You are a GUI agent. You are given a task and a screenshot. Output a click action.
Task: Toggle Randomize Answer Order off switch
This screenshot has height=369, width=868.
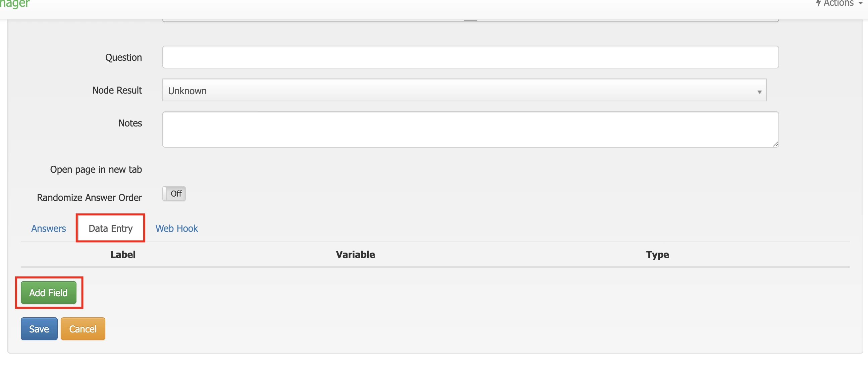(174, 194)
